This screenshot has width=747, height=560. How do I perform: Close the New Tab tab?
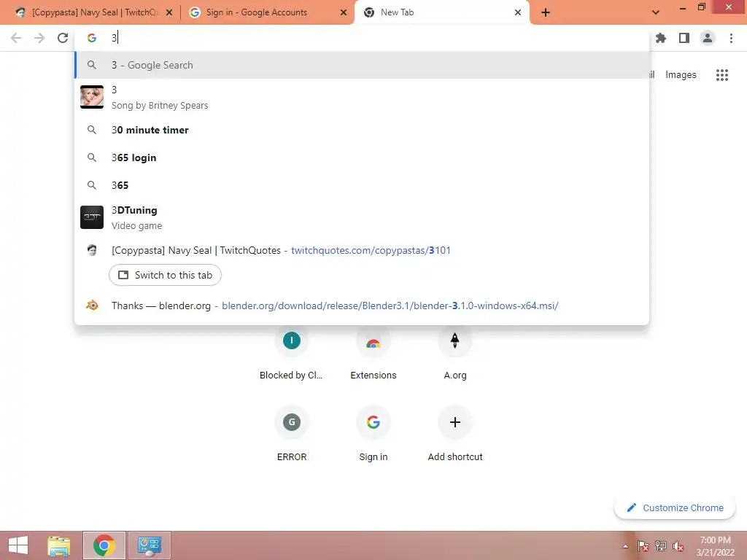coord(518,12)
